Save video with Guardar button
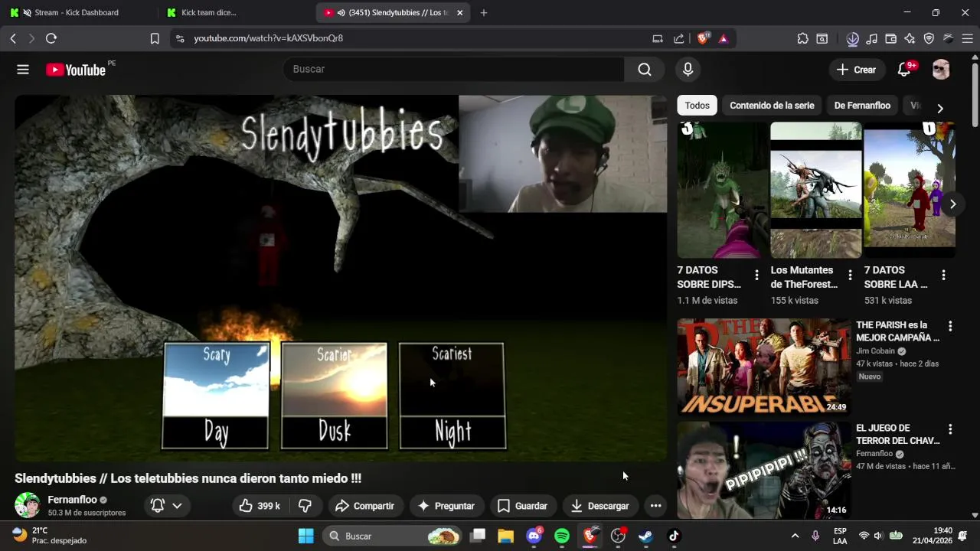The image size is (980, 551). (x=522, y=506)
